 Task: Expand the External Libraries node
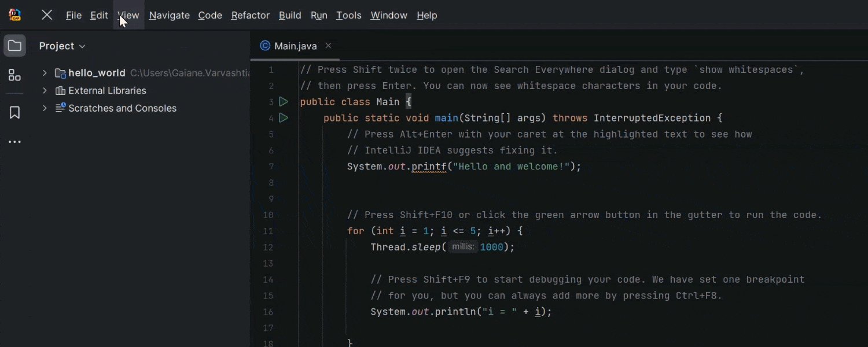click(x=45, y=91)
